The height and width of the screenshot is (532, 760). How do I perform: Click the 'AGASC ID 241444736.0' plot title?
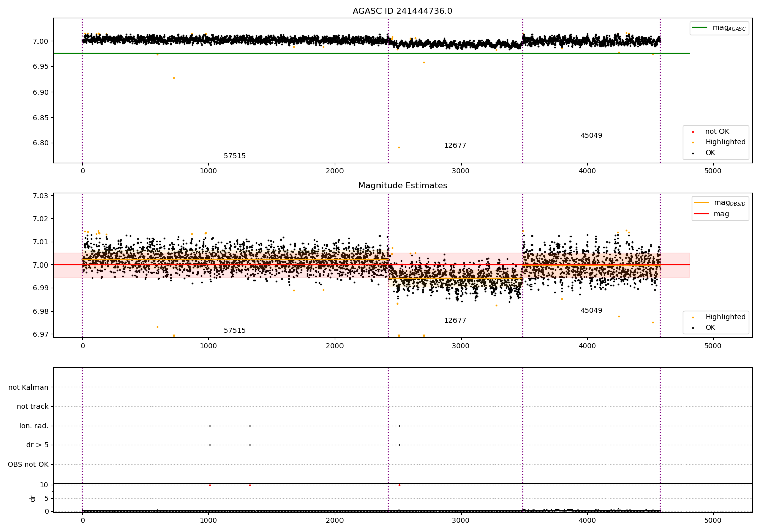402,11
